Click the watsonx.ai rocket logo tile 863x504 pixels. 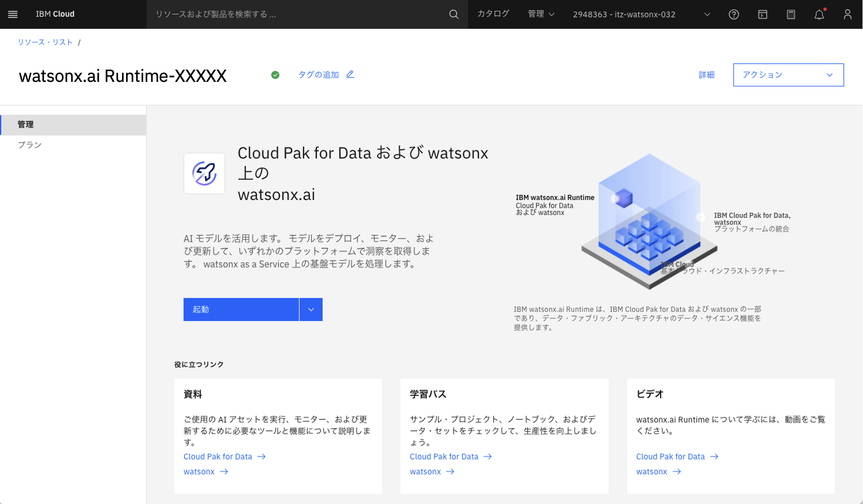204,173
